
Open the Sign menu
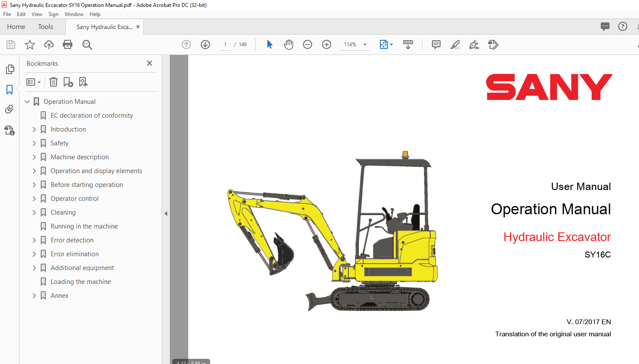(x=53, y=14)
